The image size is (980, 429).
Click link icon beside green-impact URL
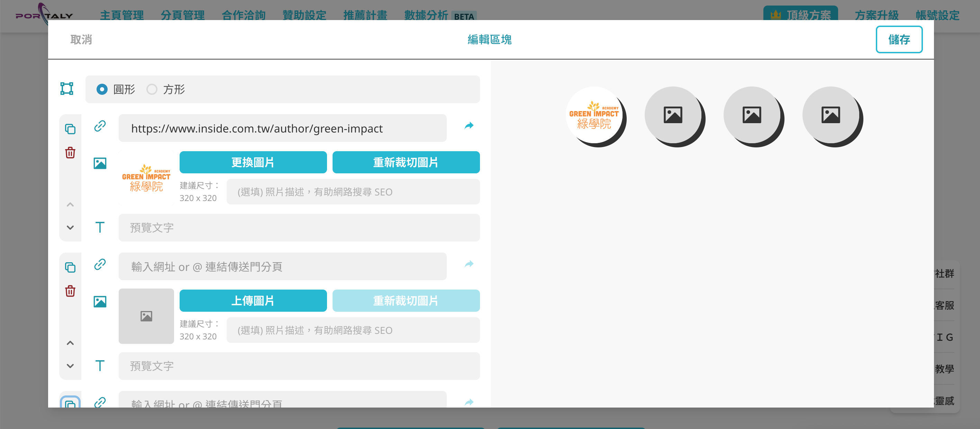pos(100,126)
